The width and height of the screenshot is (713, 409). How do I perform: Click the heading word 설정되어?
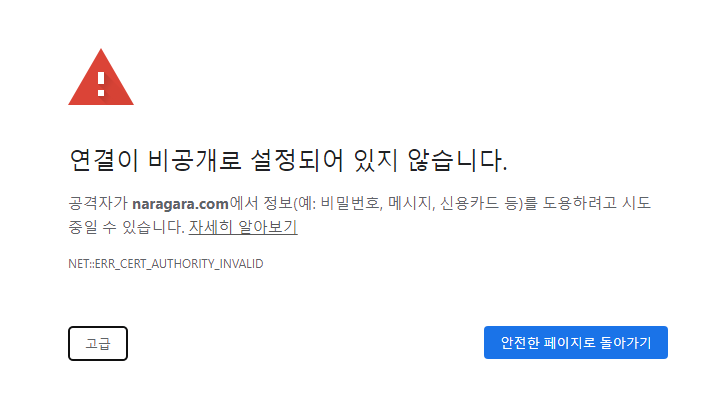click(x=296, y=160)
